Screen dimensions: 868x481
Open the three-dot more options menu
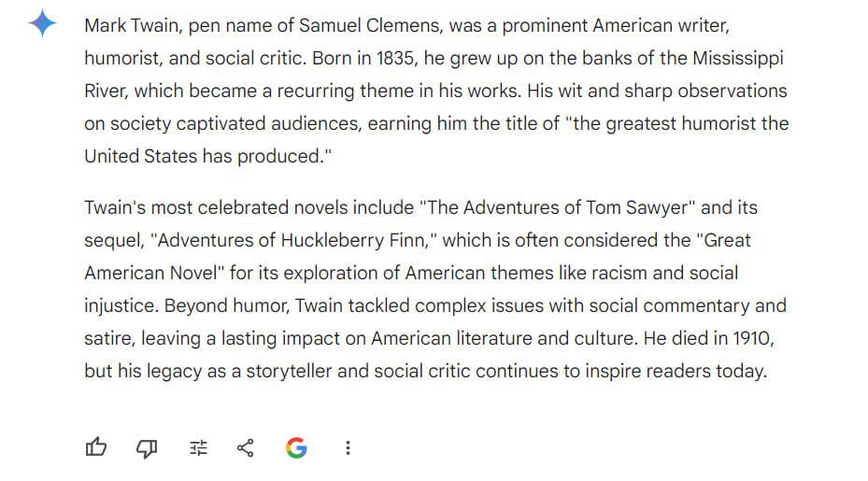click(348, 447)
